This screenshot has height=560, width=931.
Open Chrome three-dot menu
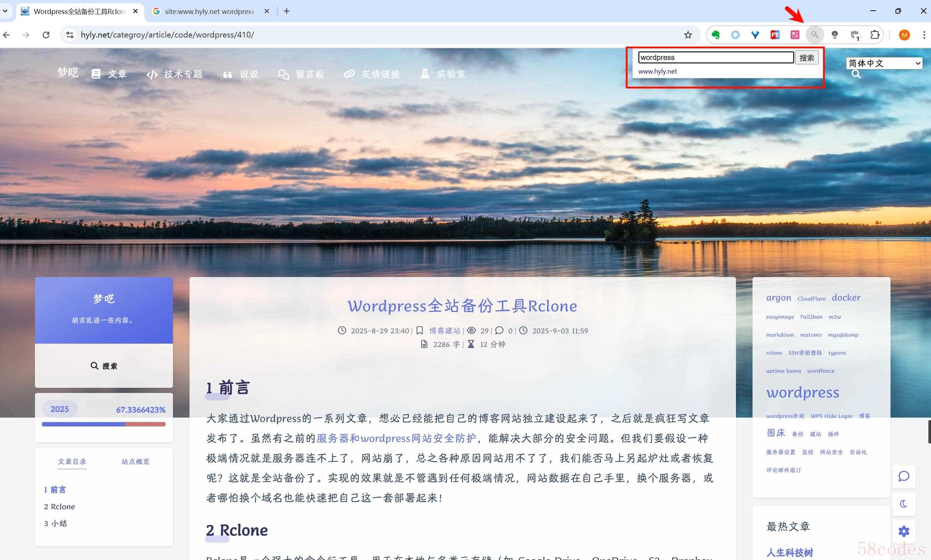coord(924,35)
